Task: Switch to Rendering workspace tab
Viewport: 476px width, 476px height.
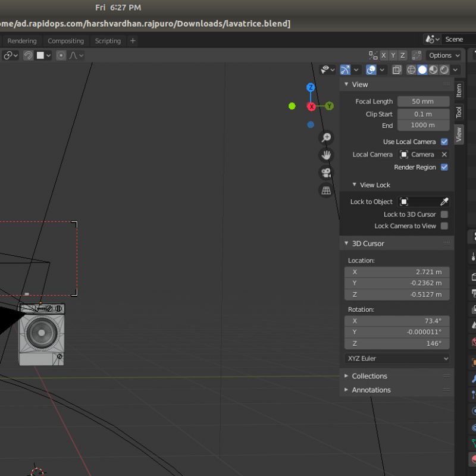Action: tap(22, 41)
